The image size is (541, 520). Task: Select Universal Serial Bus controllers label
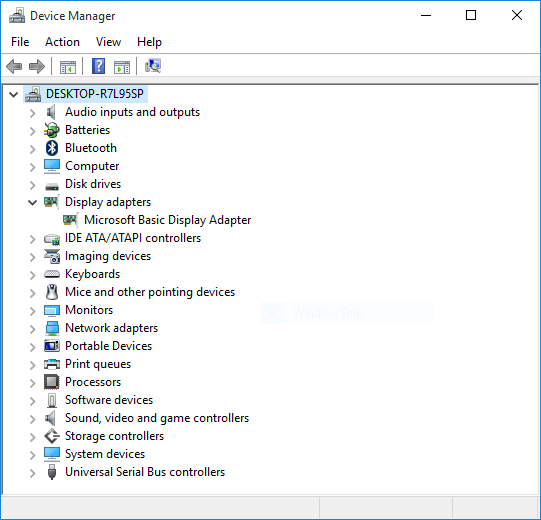coord(145,472)
